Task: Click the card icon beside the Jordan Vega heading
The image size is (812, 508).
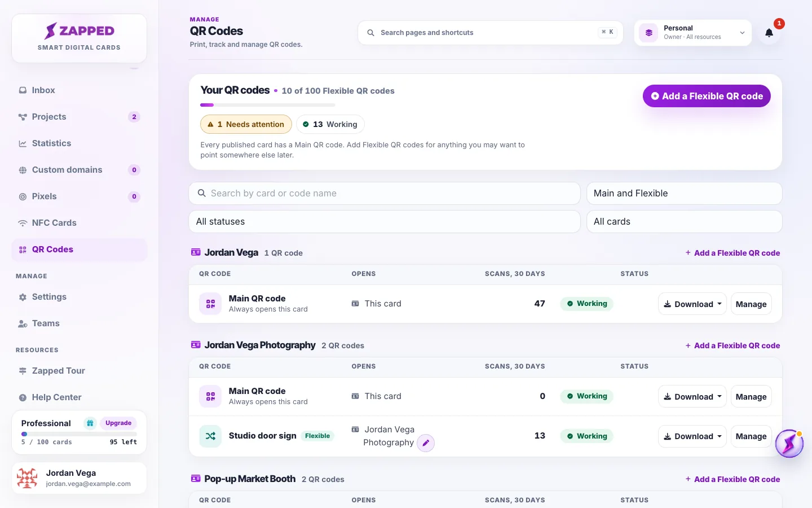Action: click(196, 252)
